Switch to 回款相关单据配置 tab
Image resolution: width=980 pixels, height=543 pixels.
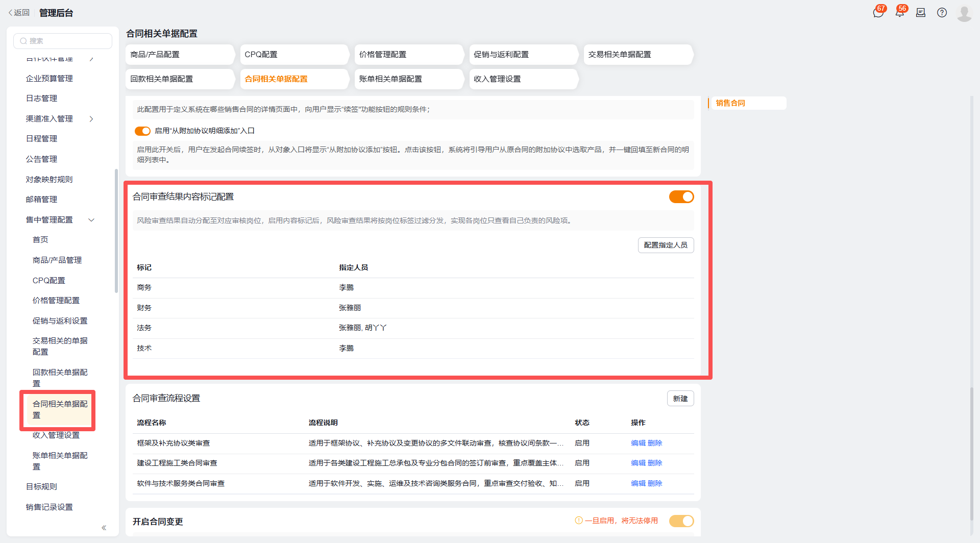click(180, 79)
